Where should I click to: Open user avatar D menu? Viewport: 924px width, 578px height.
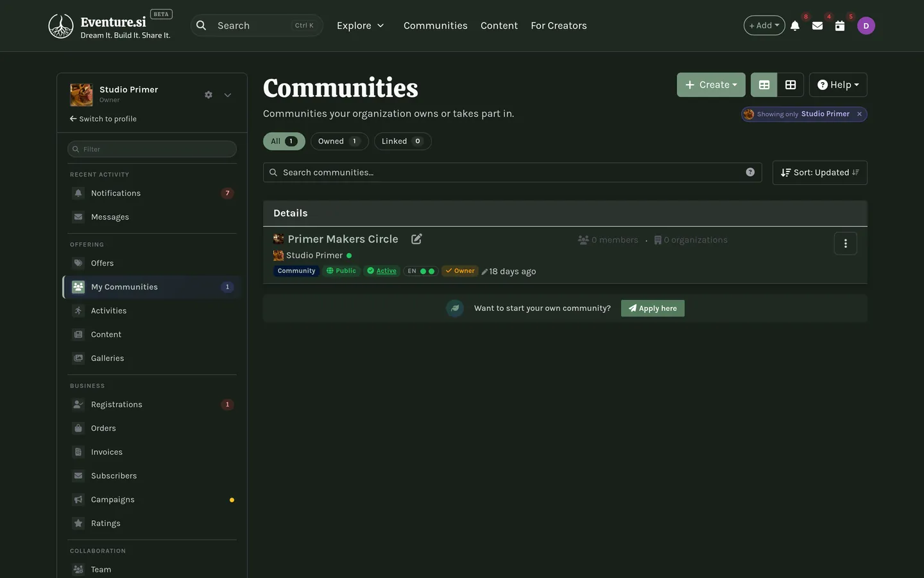point(866,26)
